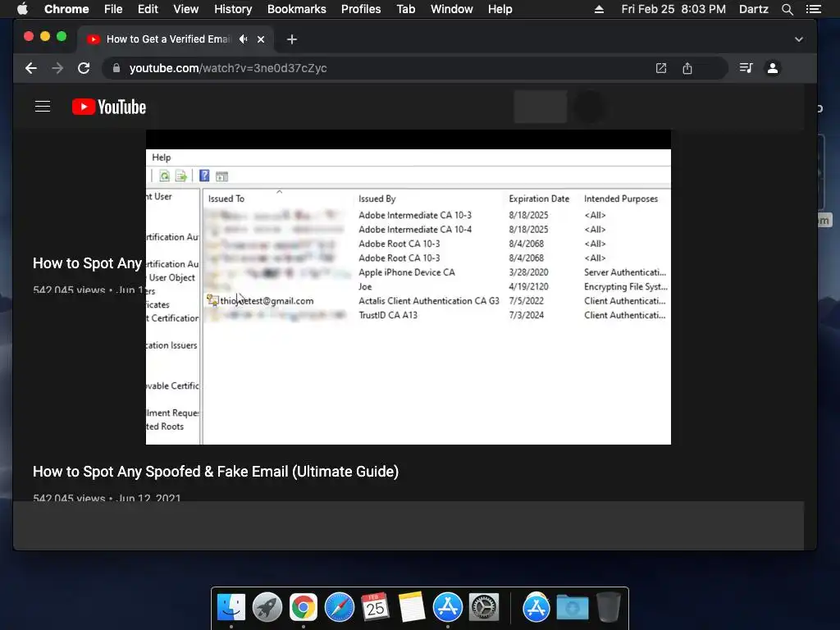The width and height of the screenshot is (840, 630).
Task: Mute the tab via the speaker icon
Action: [x=244, y=39]
